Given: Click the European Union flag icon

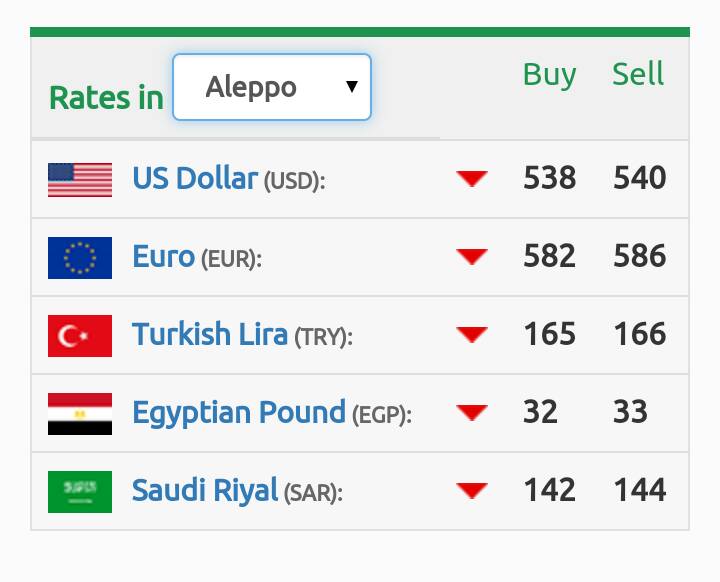Looking at the screenshot, I should tap(80, 258).
